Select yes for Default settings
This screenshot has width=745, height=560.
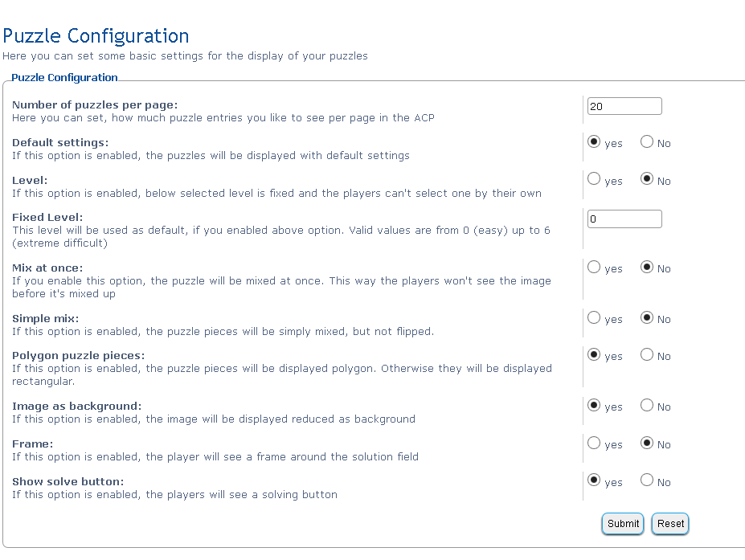pyautogui.click(x=594, y=141)
